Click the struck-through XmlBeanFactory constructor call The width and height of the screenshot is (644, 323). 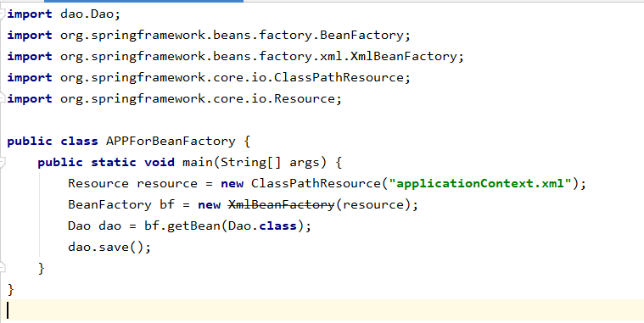[x=282, y=205]
